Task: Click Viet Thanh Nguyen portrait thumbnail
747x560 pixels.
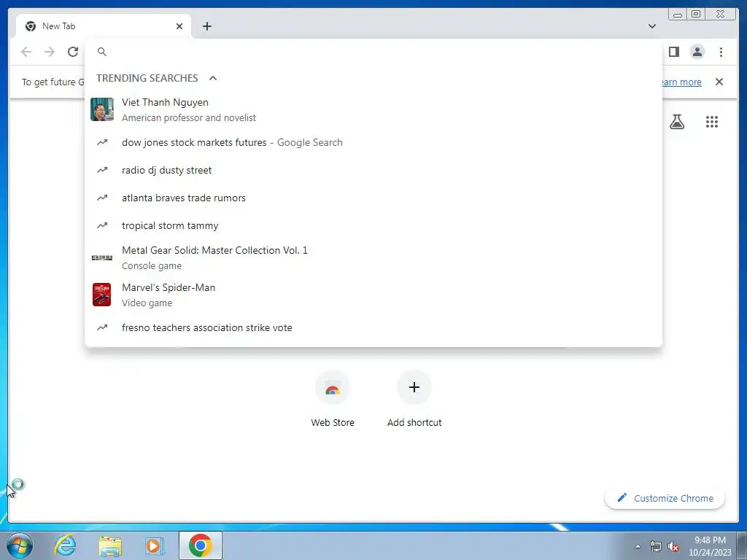Action: point(102,109)
